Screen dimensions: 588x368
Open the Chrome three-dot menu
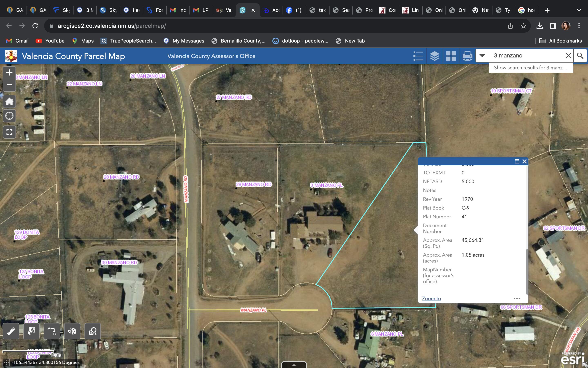pyautogui.click(x=579, y=26)
